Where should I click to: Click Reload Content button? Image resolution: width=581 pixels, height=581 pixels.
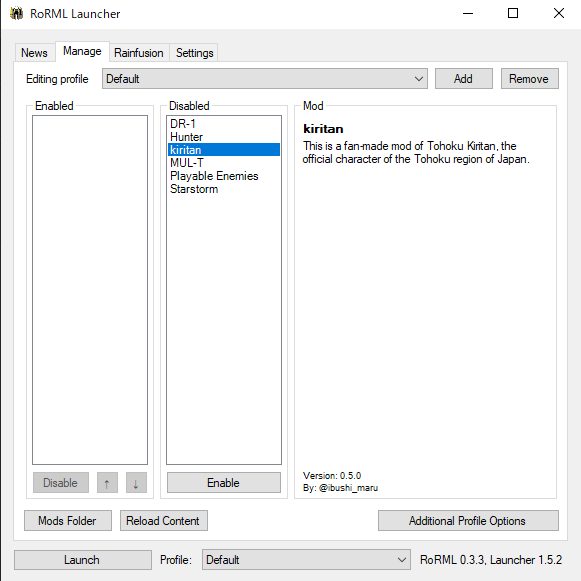coord(163,521)
